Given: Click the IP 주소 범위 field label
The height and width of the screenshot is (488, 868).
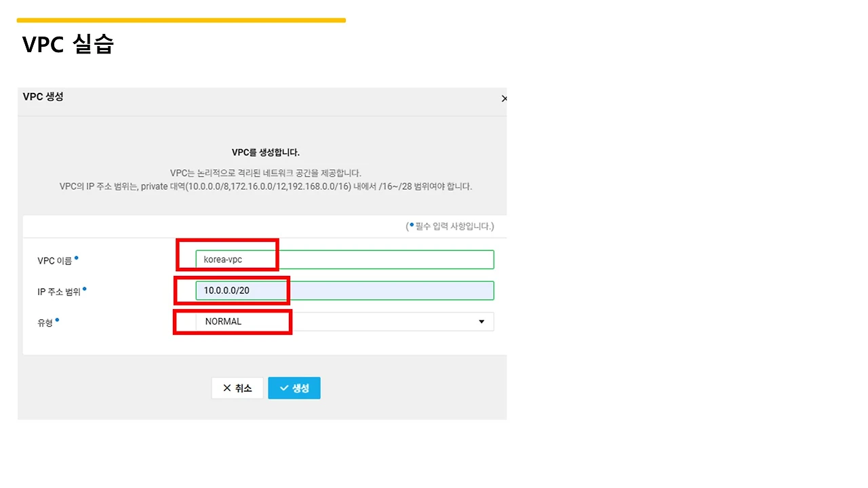Looking at the screenshot, I should pos(58,291).
